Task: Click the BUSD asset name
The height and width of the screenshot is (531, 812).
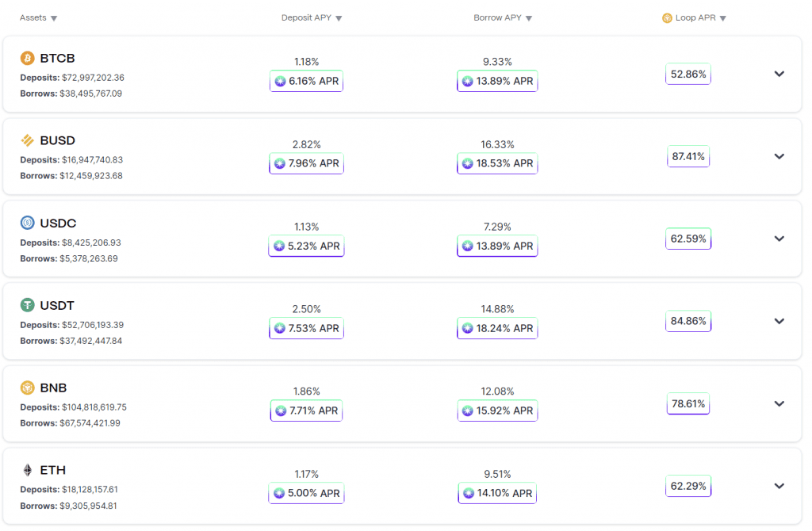Action: (x=57, y=140)
